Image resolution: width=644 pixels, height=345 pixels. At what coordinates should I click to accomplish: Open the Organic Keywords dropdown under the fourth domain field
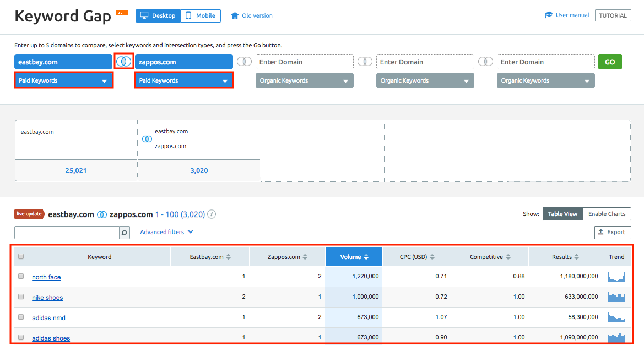[425, 80]
